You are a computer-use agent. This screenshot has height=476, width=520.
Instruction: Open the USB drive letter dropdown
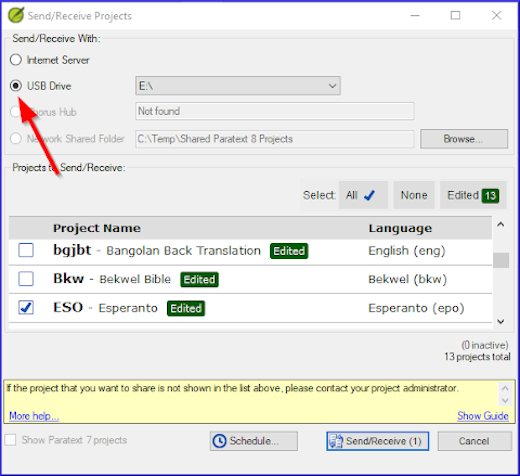click(238, 86)
